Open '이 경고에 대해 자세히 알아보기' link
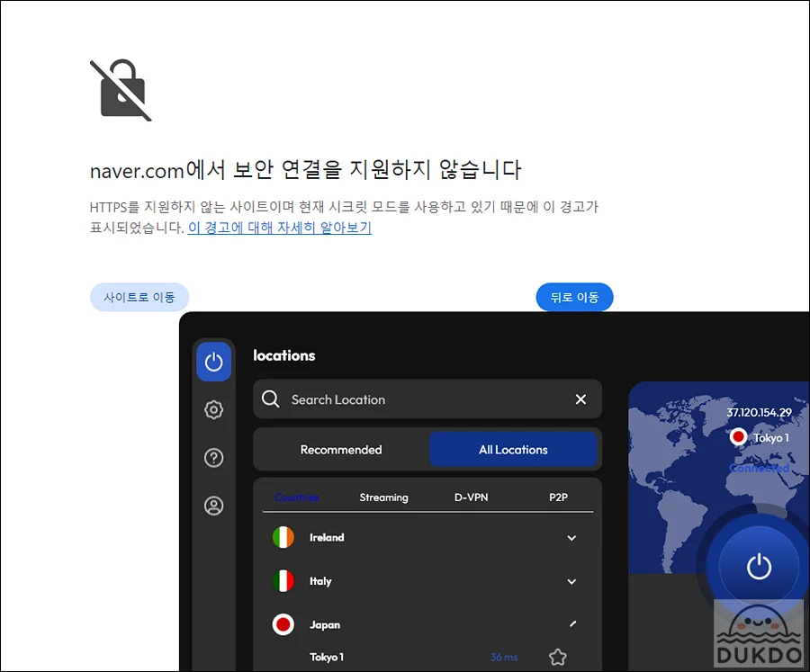810x672 pixels. [x=279, y=228]
